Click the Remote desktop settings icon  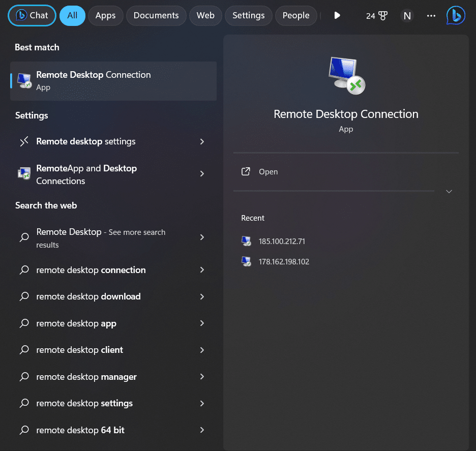24,141
